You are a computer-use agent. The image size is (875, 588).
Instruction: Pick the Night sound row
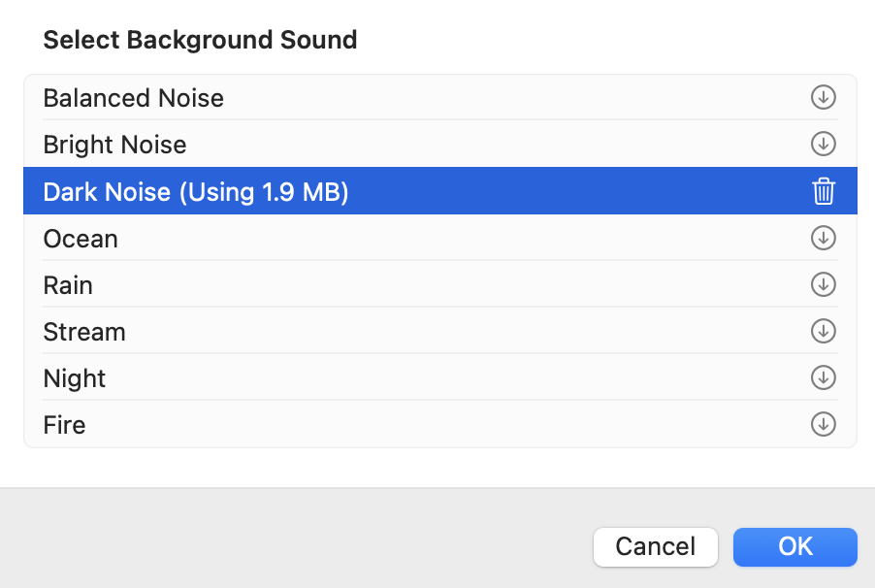75,378
